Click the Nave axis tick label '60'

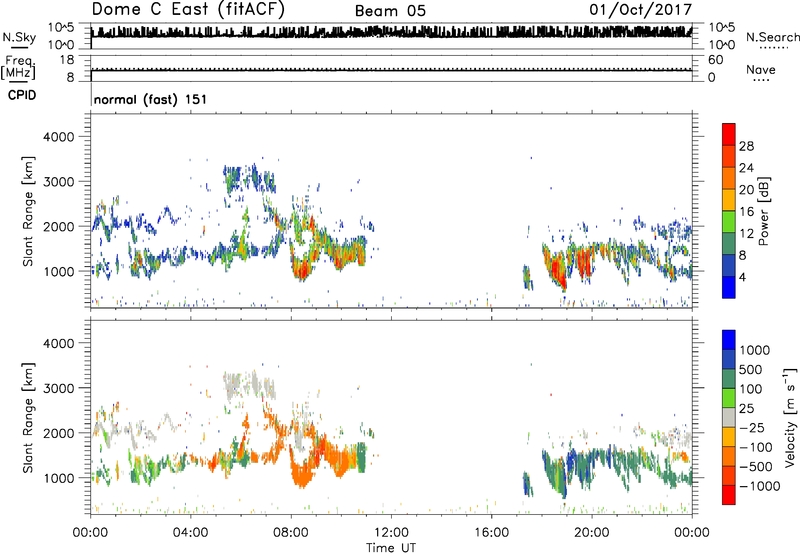point(715,60)
